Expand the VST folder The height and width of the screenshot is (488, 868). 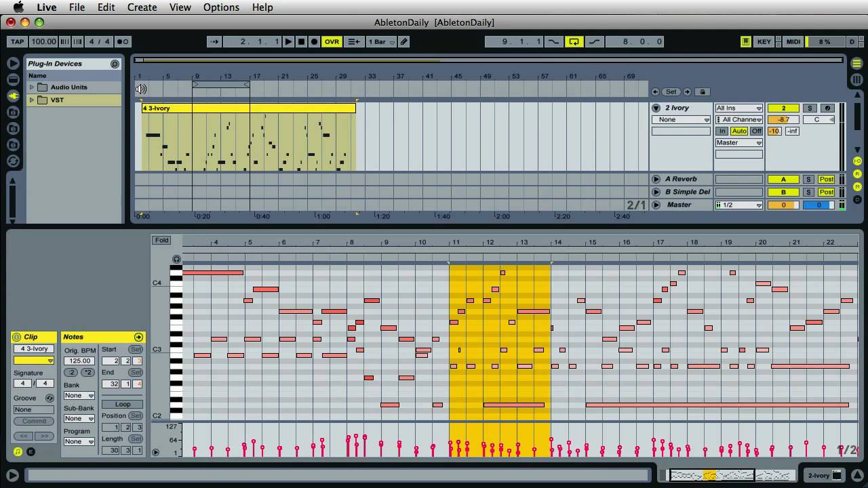point(31,100)
